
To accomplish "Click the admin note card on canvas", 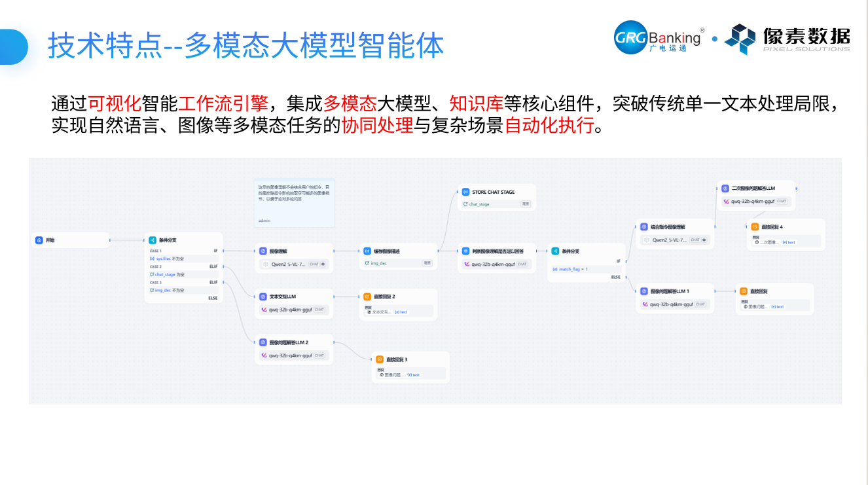I will coord(295,203).
